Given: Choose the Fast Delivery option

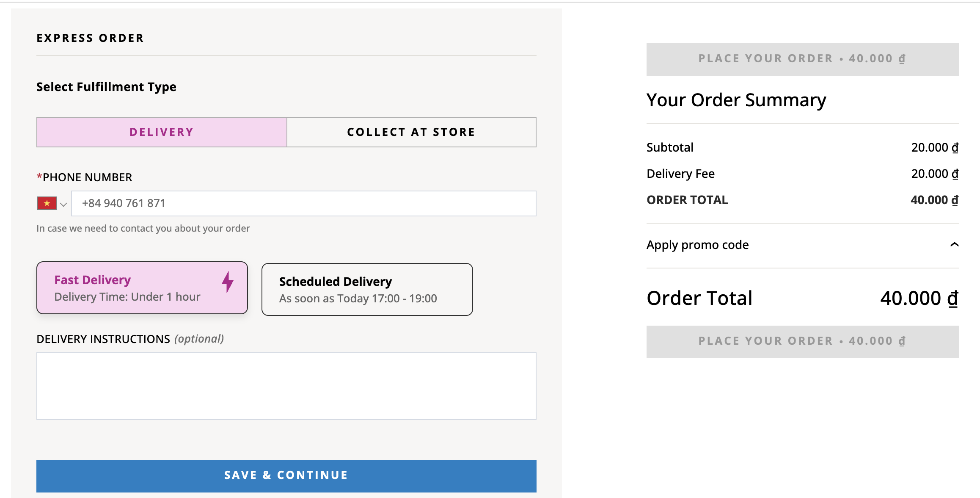Looking at the screenshot, I should coord(142,288).
